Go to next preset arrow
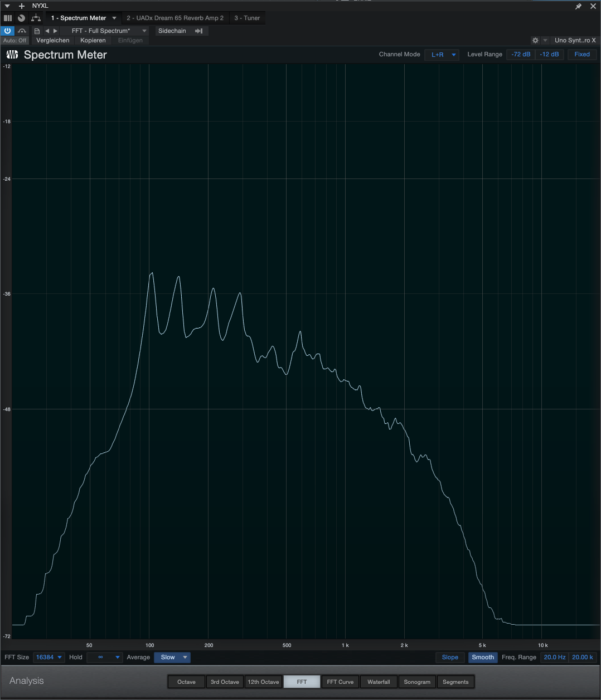 (x=55, y=31)
